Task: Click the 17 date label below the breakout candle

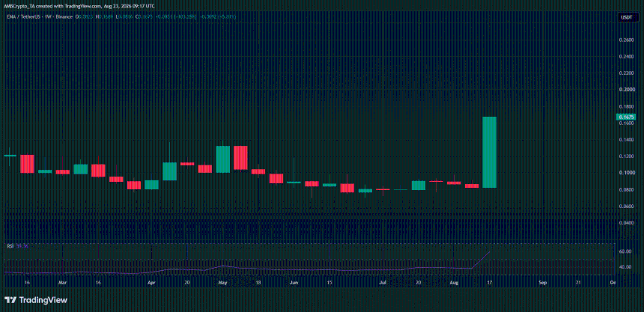Action: [489, 282]
